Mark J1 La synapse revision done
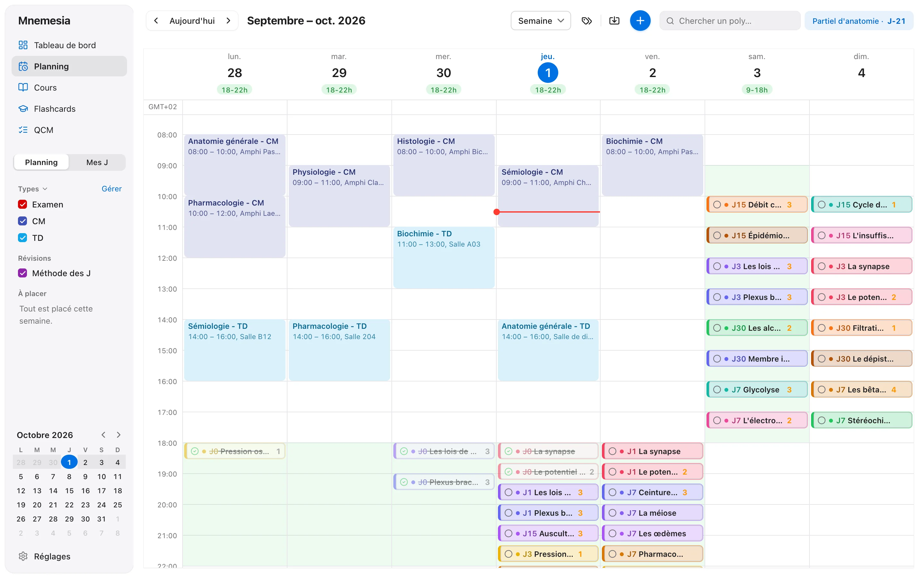The width and height of the screenshot is (924, 578). [612, 451]
